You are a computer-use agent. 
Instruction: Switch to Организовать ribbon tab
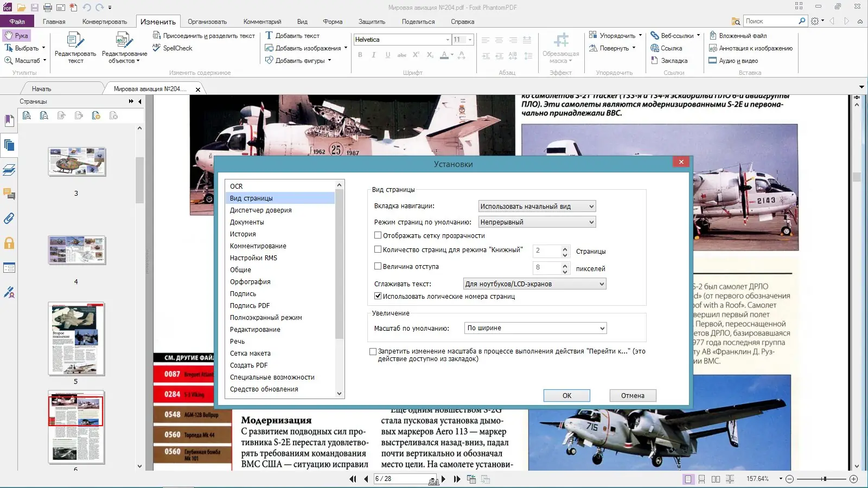[207, 22]
